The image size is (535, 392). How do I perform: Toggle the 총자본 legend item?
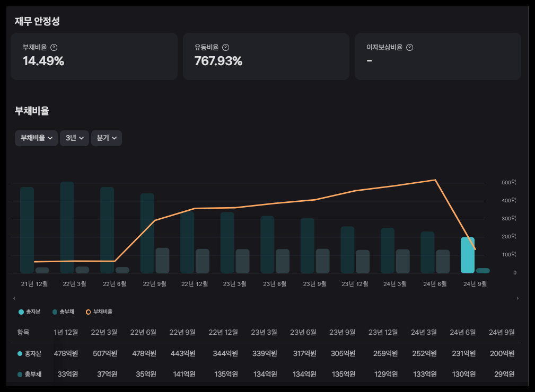[x=29, y=311]
